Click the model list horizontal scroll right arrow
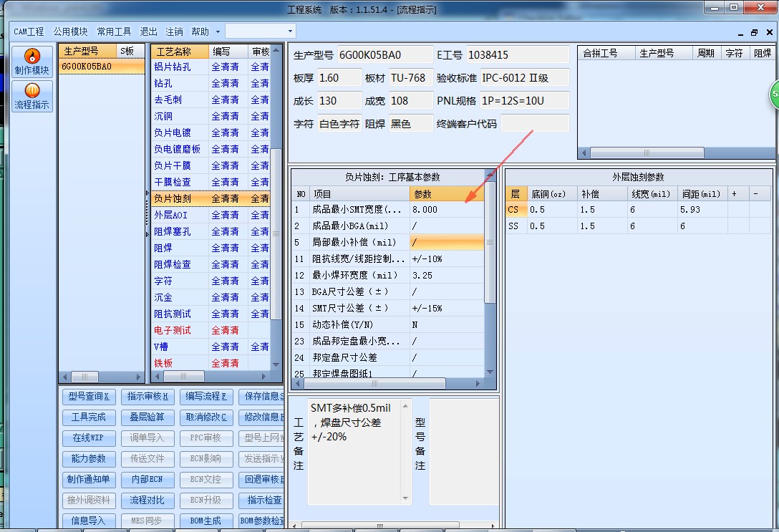 tap(139, 377)
